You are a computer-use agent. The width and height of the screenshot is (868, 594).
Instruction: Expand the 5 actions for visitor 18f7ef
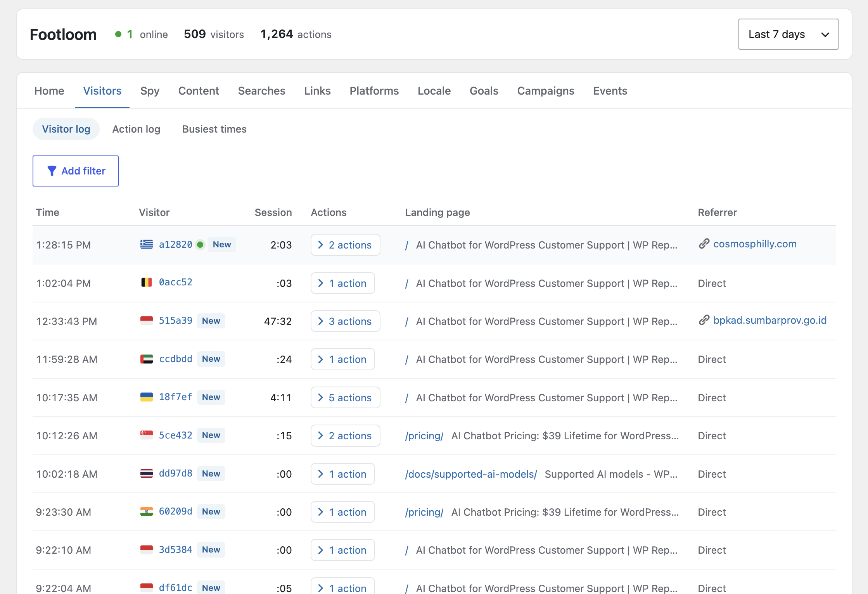(345, 398)
